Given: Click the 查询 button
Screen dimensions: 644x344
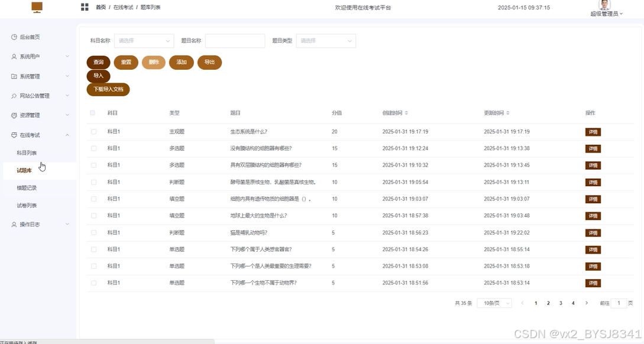Looking at the screenshot, I should 99,63.
